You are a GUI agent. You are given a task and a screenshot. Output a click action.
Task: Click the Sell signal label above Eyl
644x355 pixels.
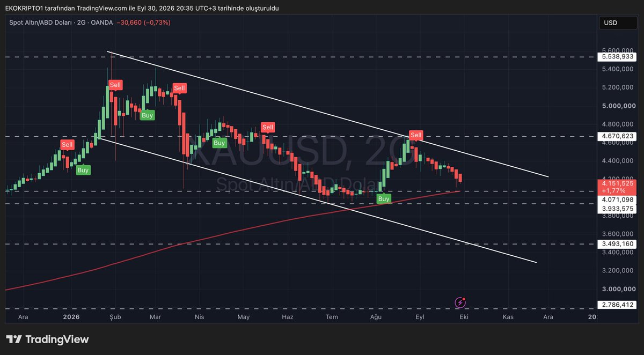tap(416, 135)
